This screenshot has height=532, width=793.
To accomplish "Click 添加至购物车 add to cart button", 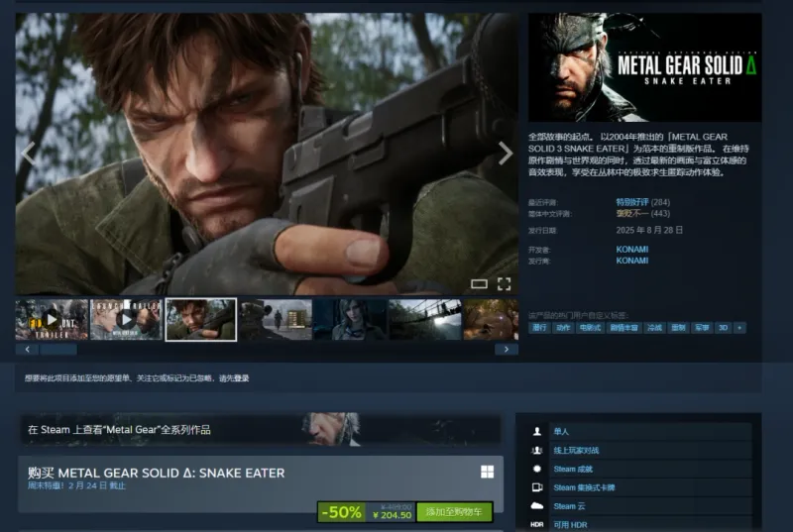I will click(x=454, y=512).
